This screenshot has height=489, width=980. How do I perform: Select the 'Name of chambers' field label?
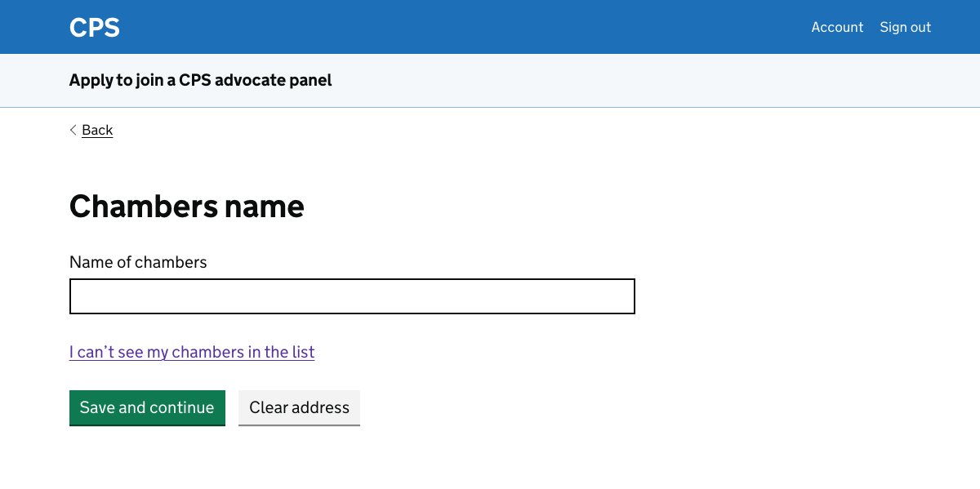click(x=138, y=262)
